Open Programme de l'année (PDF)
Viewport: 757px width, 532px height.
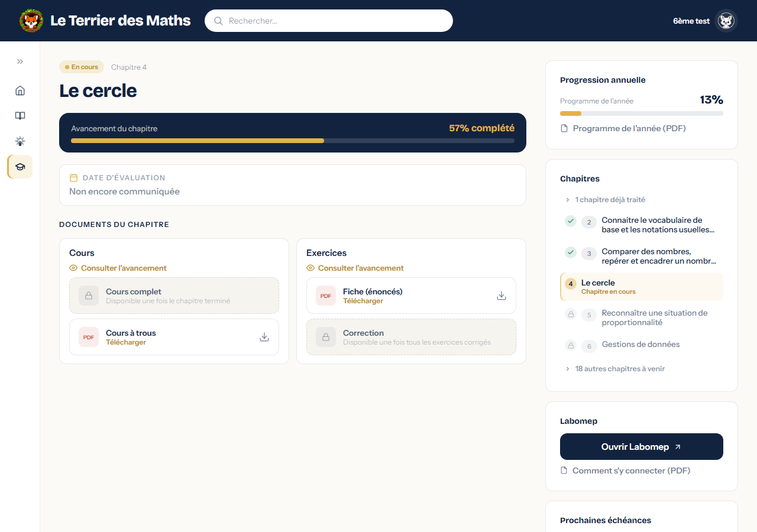click(629, 128)
